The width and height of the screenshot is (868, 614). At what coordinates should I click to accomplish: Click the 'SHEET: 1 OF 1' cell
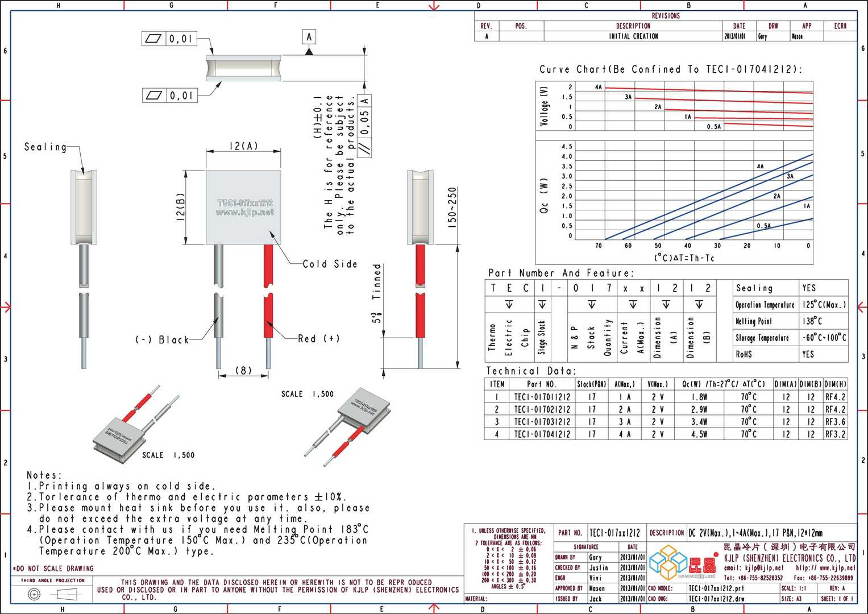(x=837, y=599)
